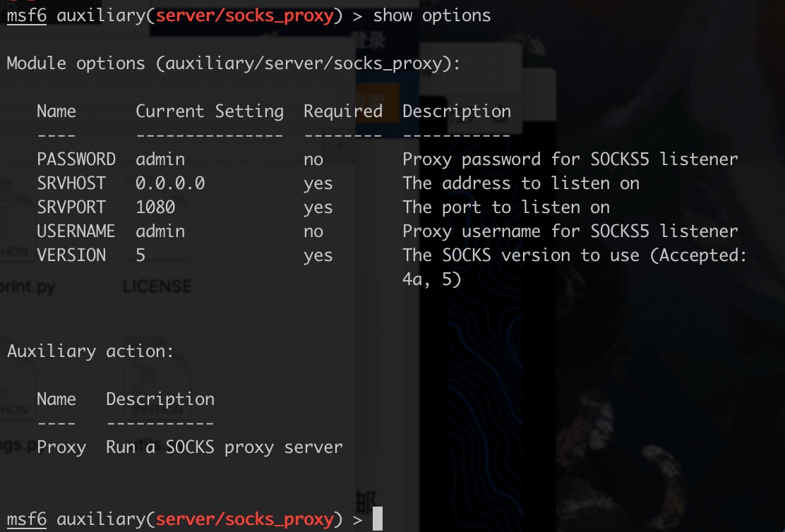
Task: Click the 'Required' column header
Action: tap(343, 111)
